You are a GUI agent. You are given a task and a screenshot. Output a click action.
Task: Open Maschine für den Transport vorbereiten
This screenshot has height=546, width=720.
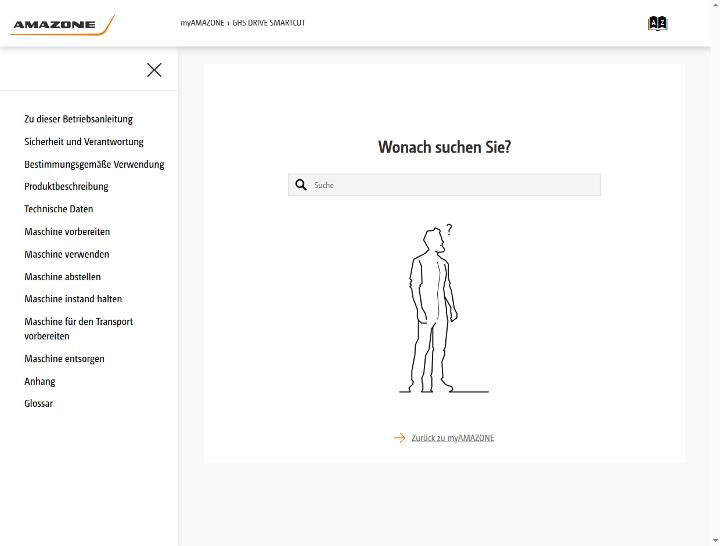coord(79,329)
